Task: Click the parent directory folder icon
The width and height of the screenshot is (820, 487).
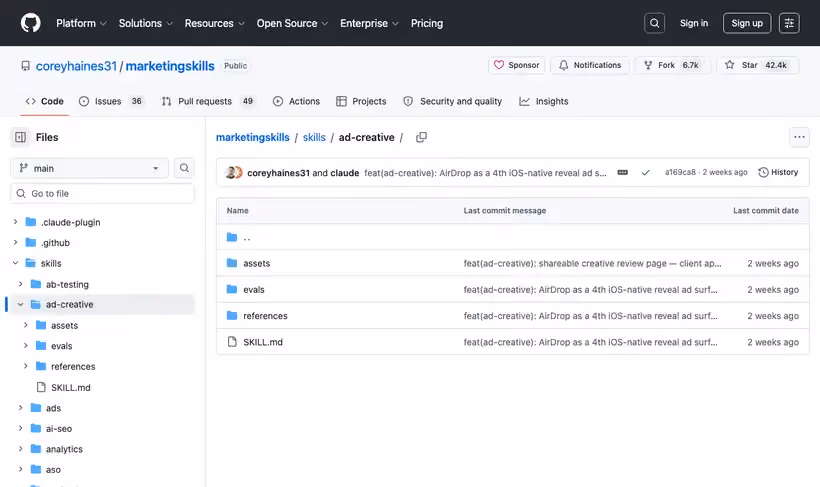Action: 232,237
